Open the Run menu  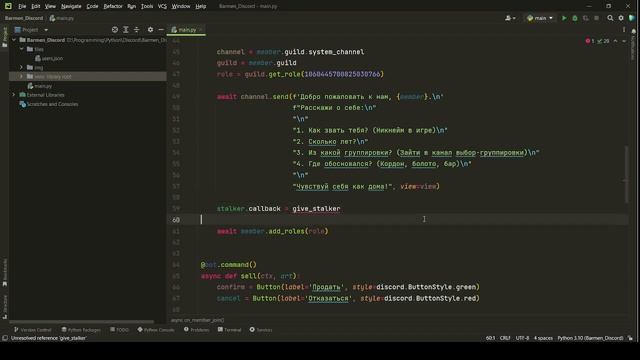131,6
